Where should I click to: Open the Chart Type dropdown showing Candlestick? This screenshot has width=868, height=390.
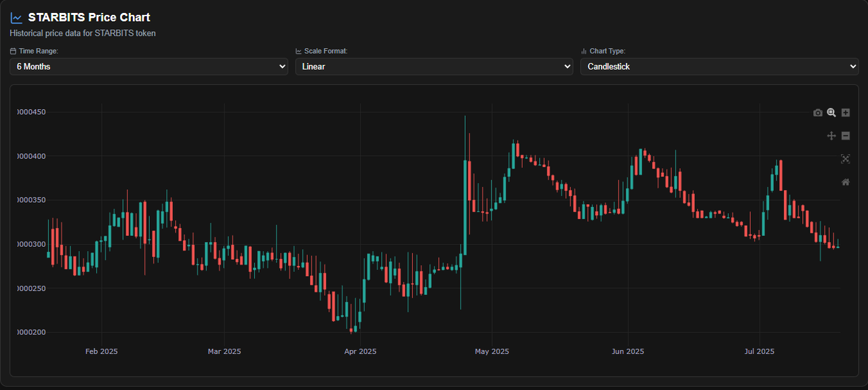(719, 66)
